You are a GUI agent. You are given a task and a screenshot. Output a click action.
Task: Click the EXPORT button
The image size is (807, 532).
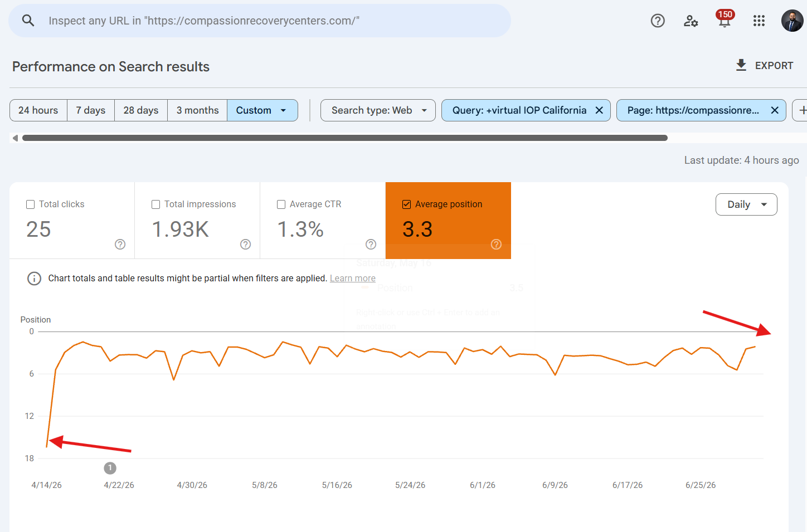point(764,66)
